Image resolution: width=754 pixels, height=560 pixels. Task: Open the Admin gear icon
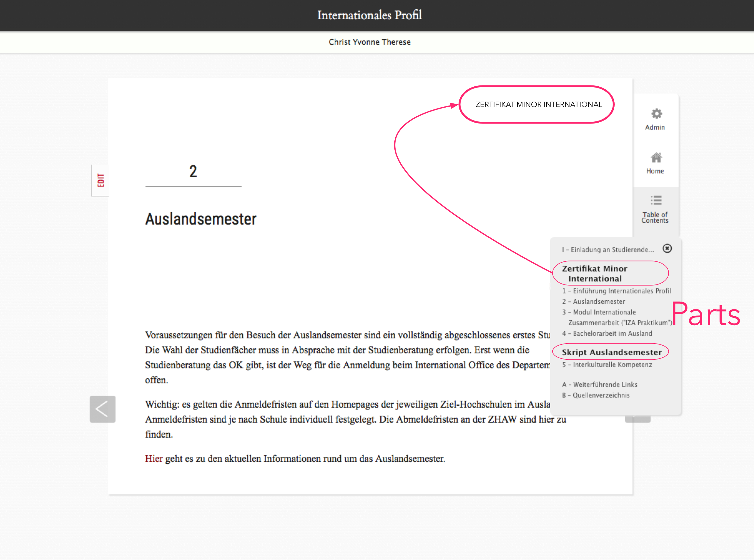656,114
